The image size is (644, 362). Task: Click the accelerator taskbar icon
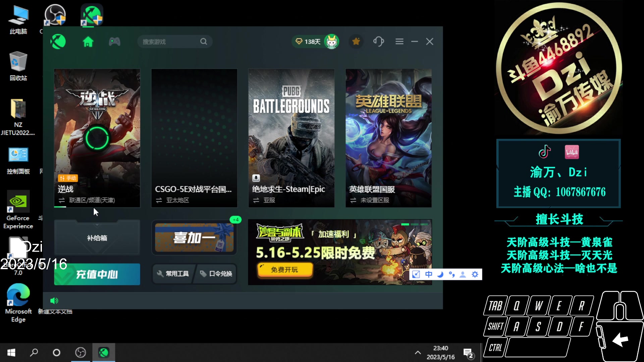click(x=104, y=353)
